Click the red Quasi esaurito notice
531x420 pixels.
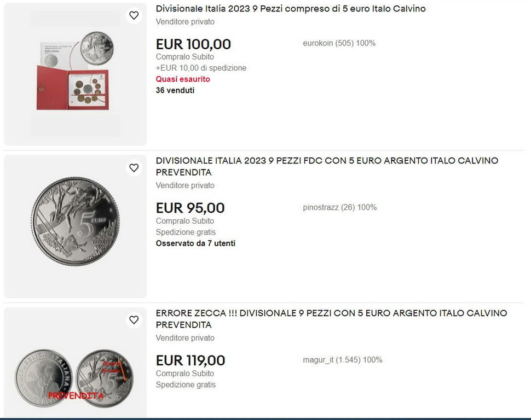(183, 79)
